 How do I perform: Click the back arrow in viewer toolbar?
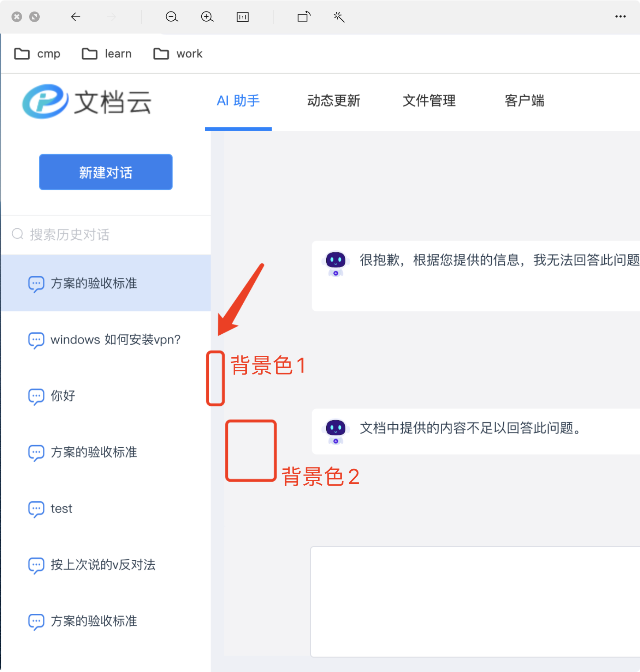[x=76, y=17]
